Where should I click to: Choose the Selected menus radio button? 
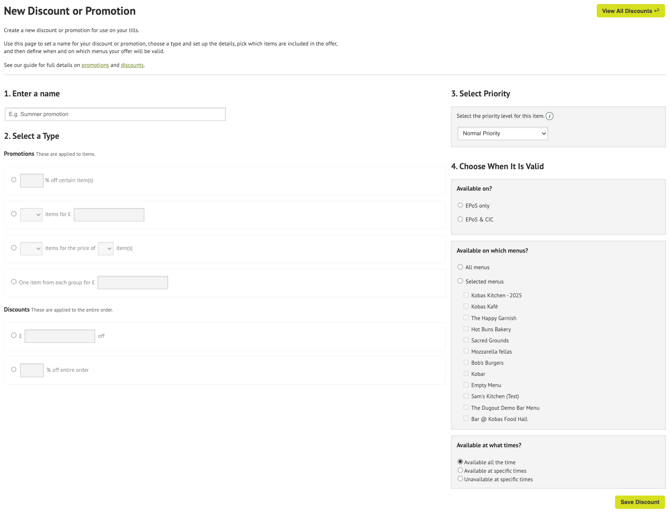(460, 281)
